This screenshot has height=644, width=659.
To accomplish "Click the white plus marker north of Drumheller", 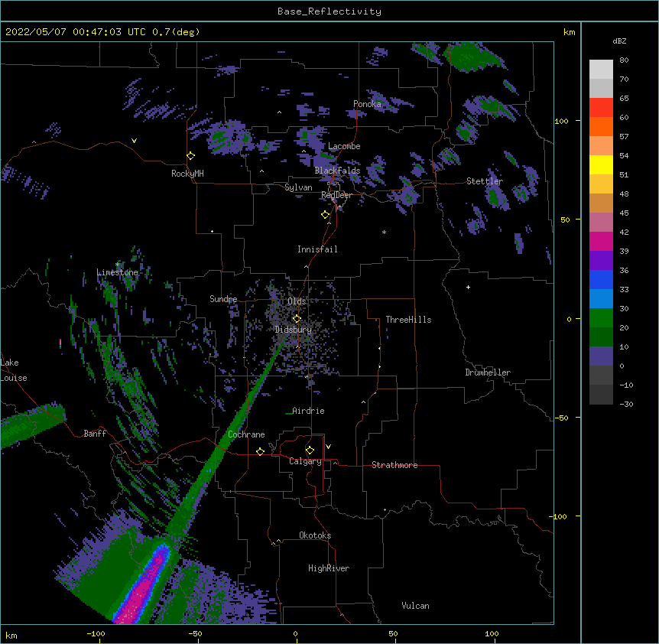I will click(x=468, y=287).
